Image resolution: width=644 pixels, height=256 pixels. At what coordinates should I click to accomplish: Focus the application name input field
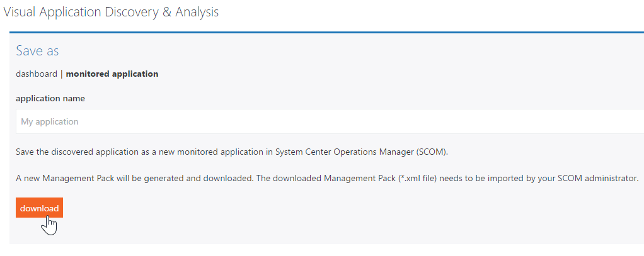click(x=330, y=121)
